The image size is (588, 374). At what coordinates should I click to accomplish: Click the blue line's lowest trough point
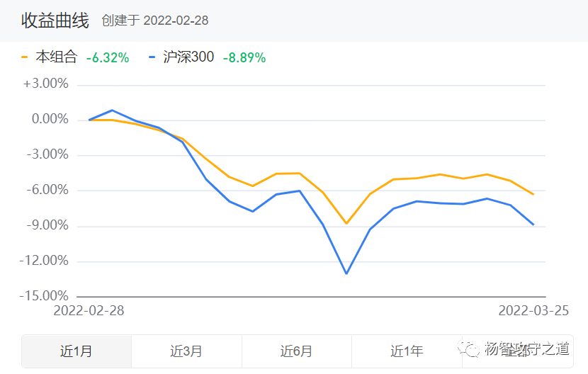[x=346, y=273]
